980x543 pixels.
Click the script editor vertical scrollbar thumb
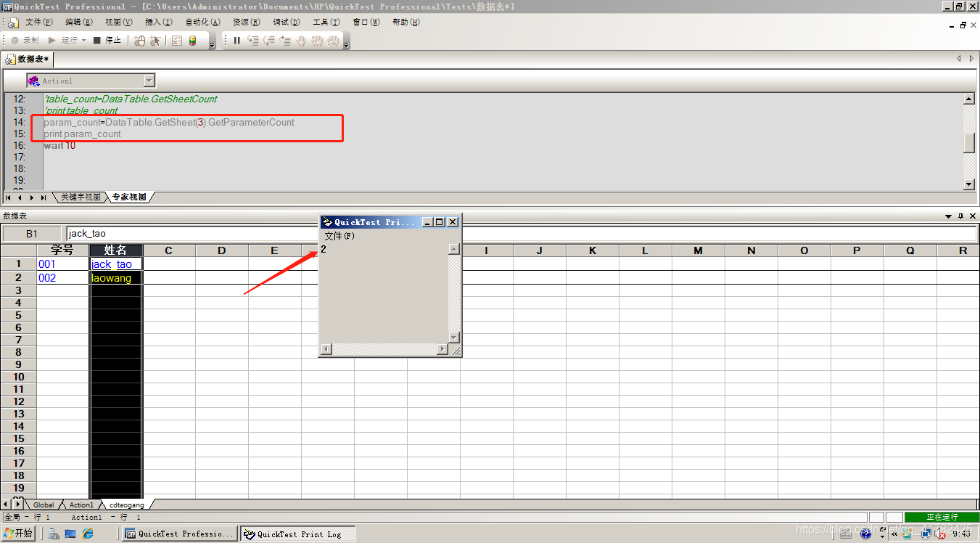[969, 143]
